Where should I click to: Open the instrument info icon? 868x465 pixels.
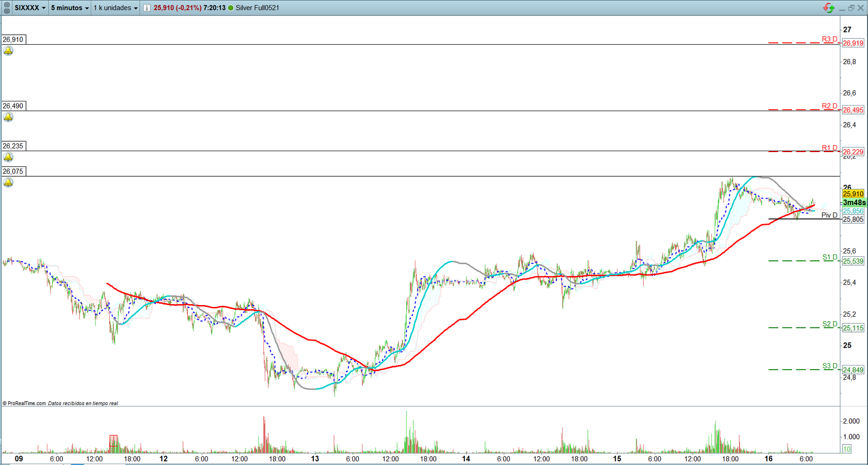click(x=147, y=8)
